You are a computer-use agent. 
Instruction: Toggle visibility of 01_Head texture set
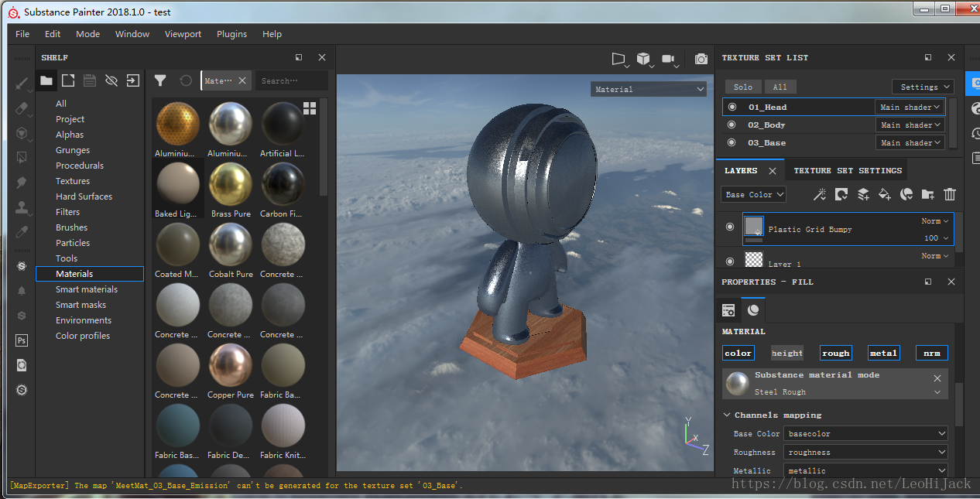[x=732, y=107]
